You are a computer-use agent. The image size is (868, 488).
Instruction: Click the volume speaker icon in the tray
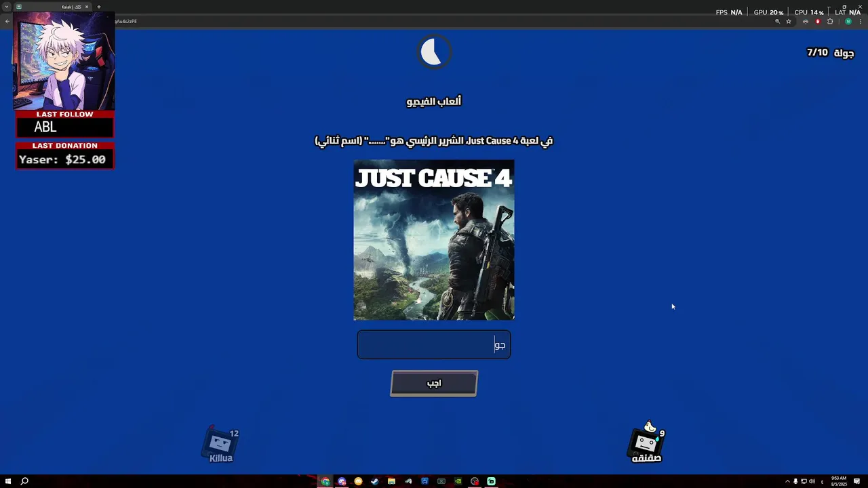pos(812,481)
